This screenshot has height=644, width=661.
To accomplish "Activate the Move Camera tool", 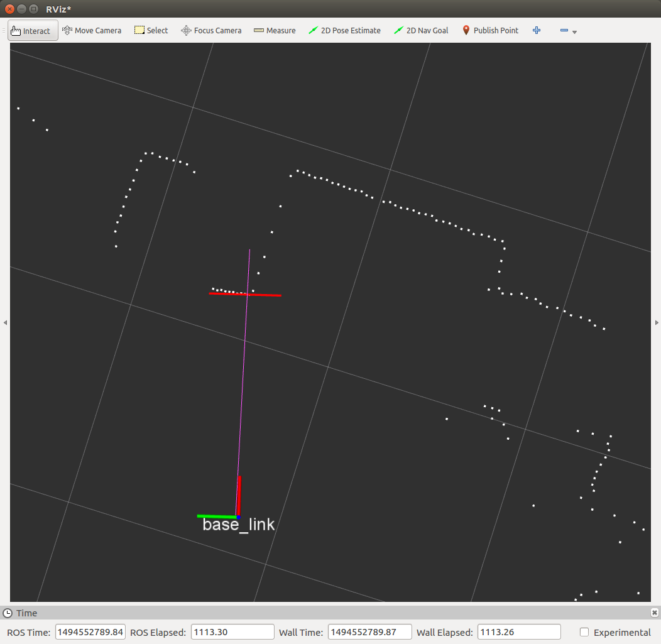I will point(92,30).
